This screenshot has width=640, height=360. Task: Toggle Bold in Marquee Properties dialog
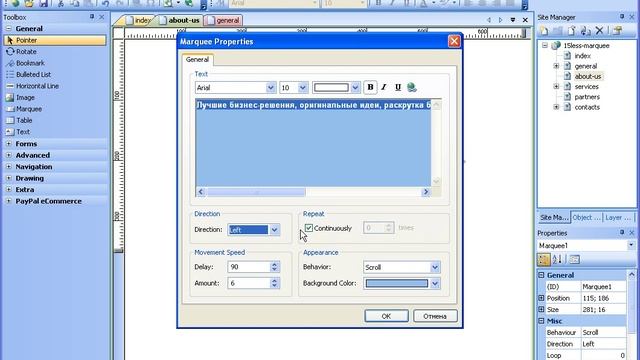pyautogui.click(x=370, y=87)
